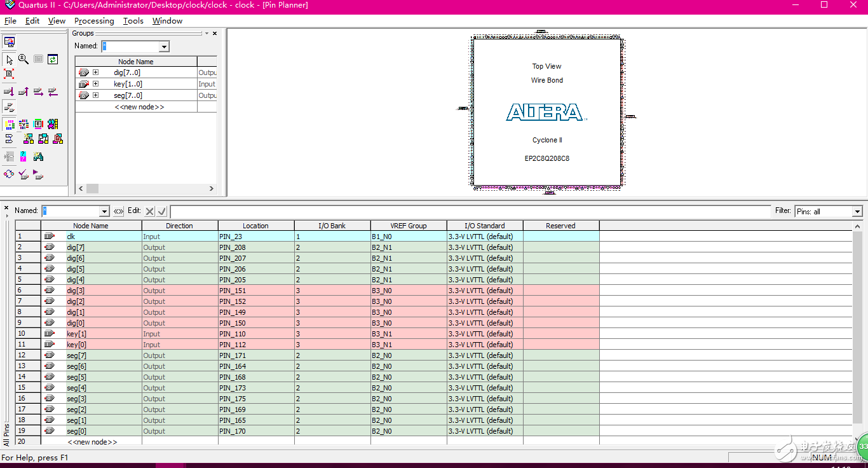
Task: Select the arrow pointer selection tool
Action: 10,59
